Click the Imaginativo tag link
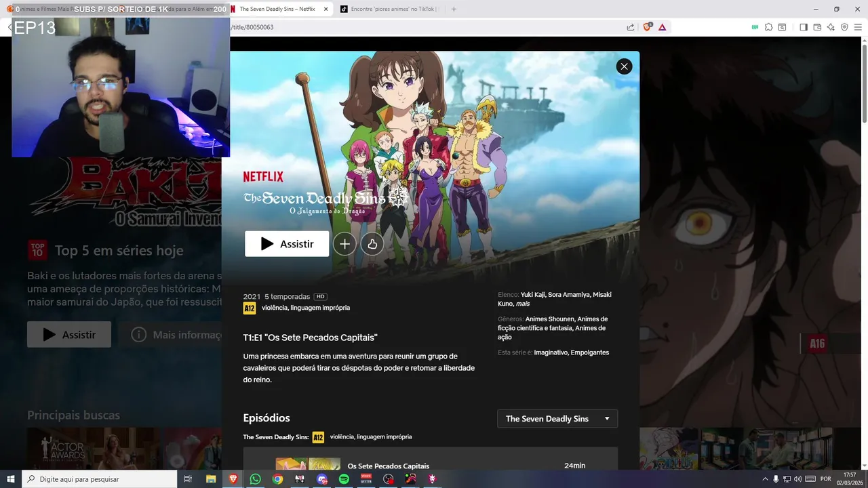This screenshot has height=488, width=868. (550, 352)
